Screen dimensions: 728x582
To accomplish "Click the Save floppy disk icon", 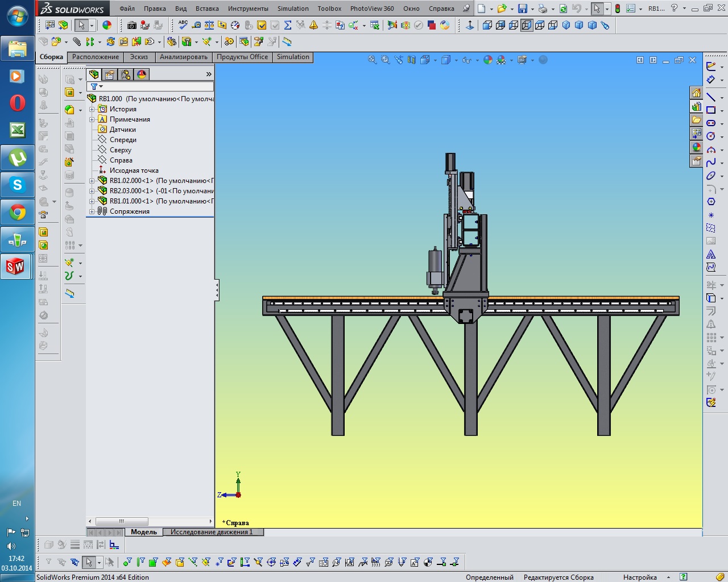I will click(522, 9).
